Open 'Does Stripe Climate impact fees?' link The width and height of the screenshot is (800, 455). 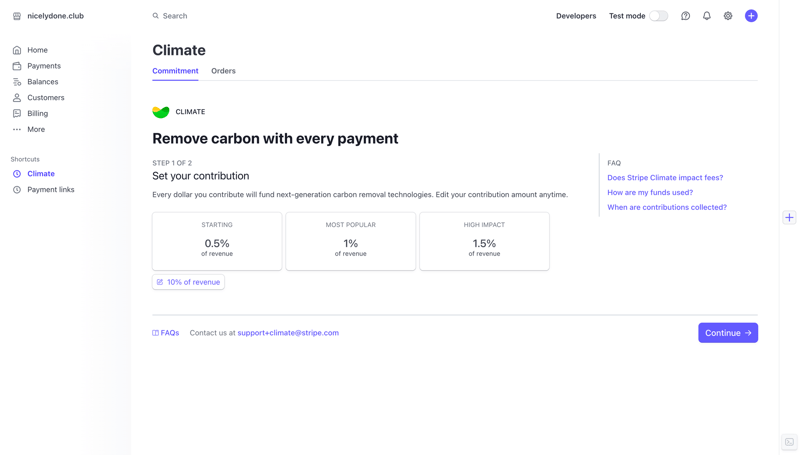(665, 178)
